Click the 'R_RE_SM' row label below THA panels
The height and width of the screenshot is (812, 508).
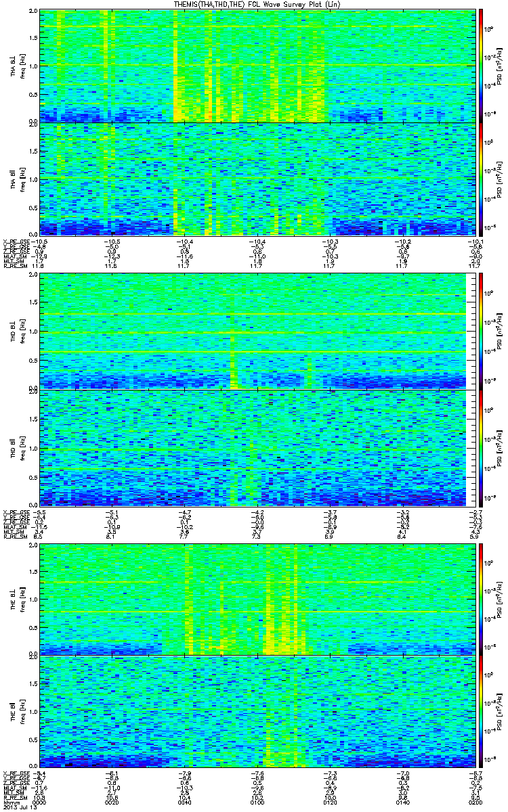point(14,267)
